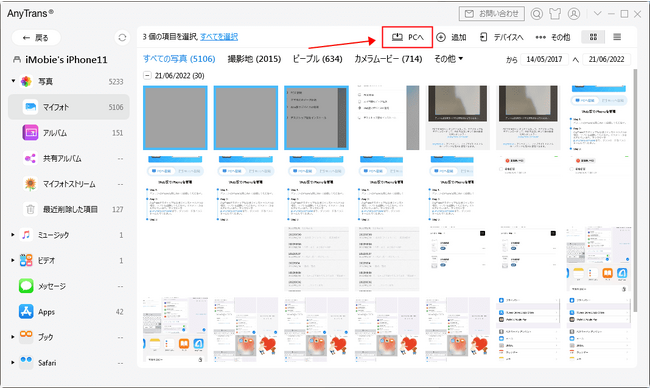Collapse the 21/06/2022 date group

click(147, 75)
